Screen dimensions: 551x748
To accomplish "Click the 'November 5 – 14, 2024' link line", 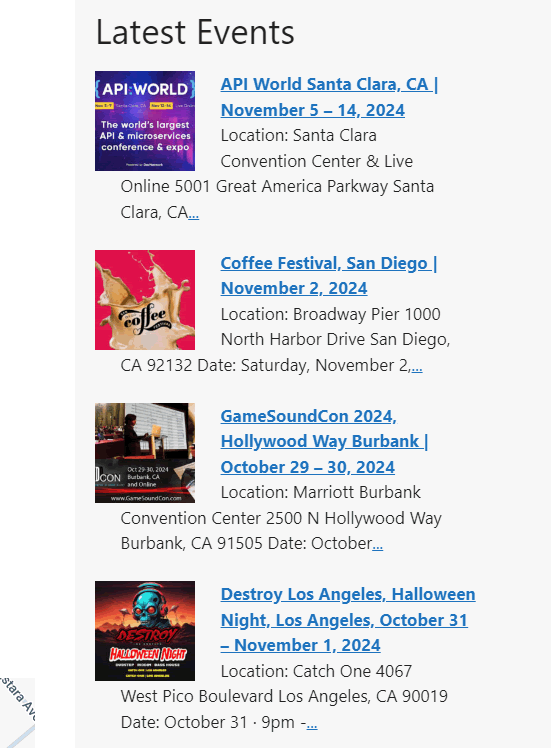I will [313, 110].
